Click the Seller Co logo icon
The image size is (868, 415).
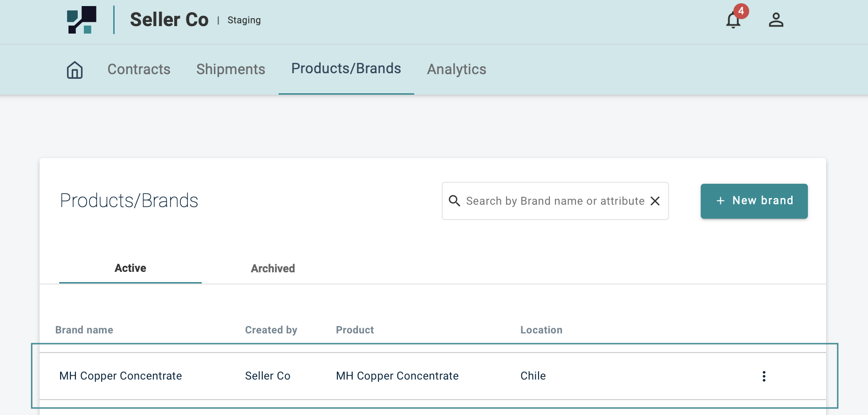(x=82, y=20)
